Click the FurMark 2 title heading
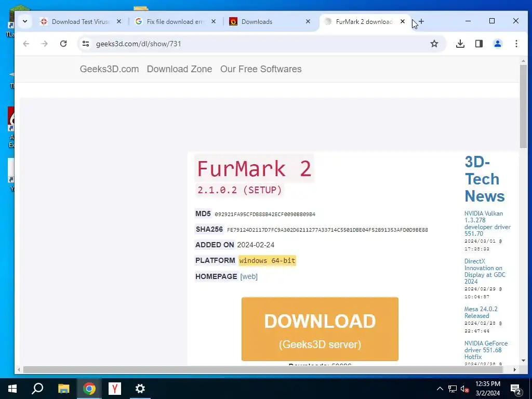 [x=254, y=169]
